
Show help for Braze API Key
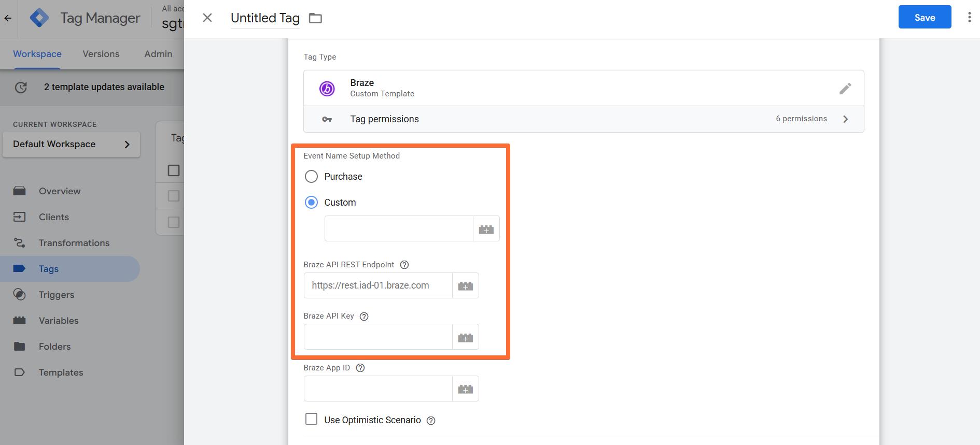pyautogui.click(x=364, y=317)
